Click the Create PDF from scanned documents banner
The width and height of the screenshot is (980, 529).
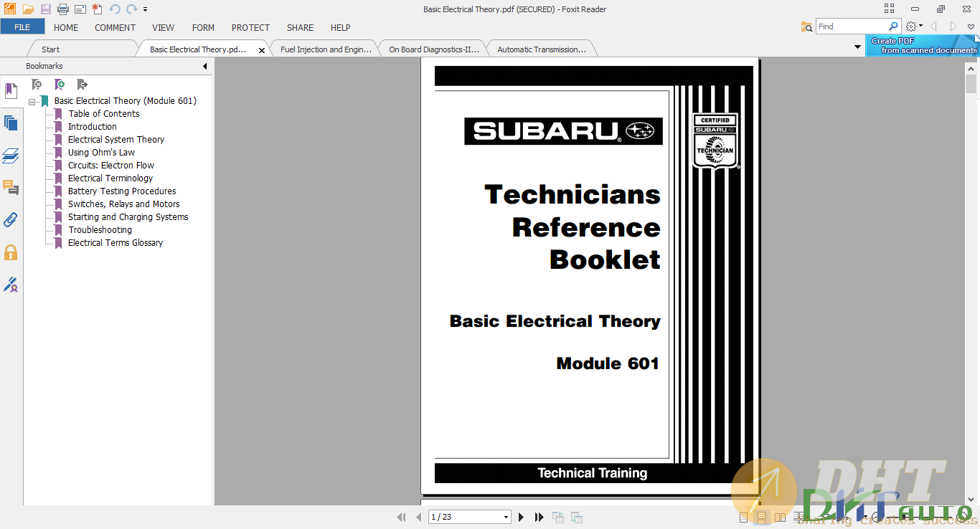(922, 46)
